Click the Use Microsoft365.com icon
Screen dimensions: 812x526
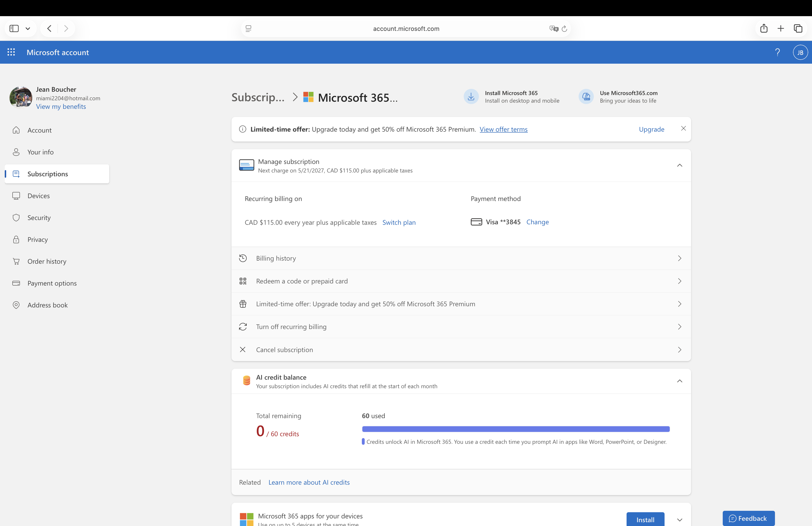(x=586, y=97)
